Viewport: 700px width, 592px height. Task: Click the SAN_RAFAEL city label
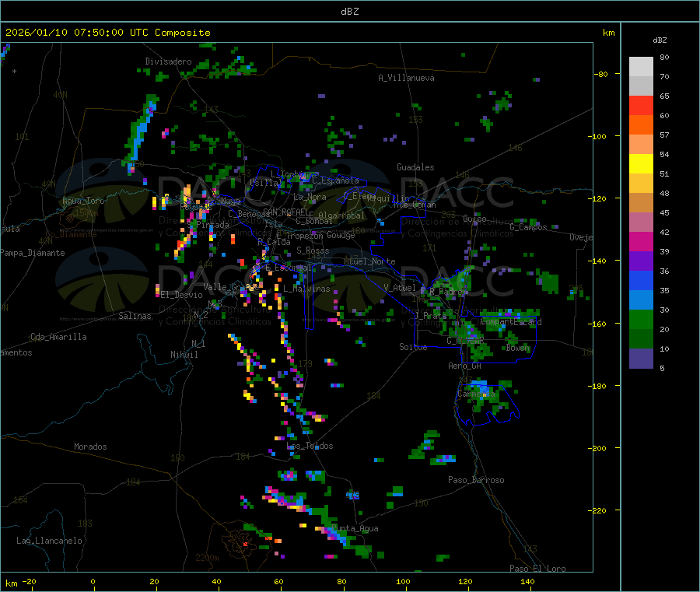coord(285,211)
